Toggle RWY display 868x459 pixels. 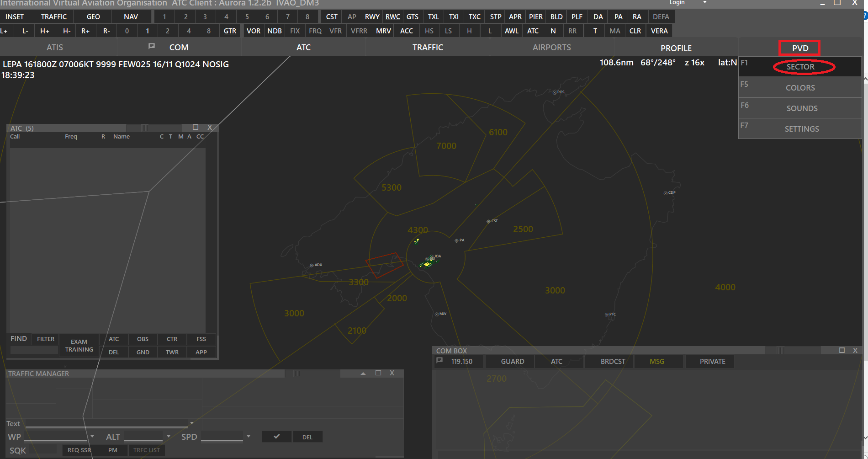click(x=372, y=16)
